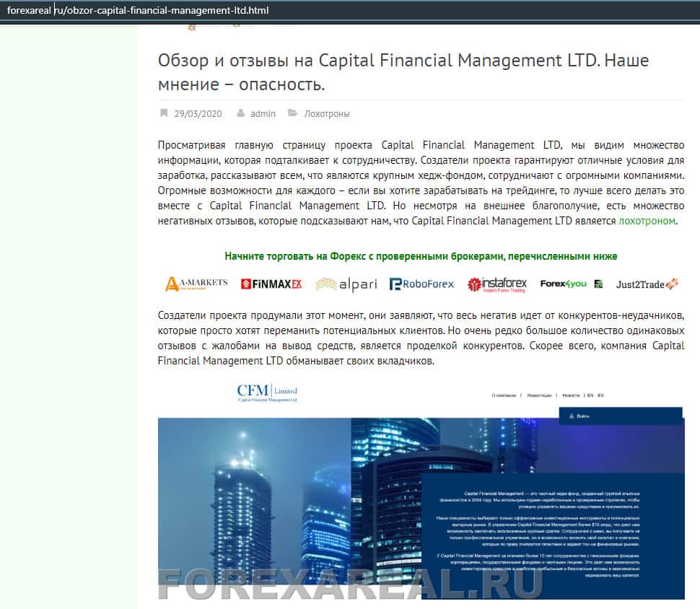This screenshot has width=700, height=609.
Task: Open the Just2Trade broker logo
Action: (x=647, y=284)
